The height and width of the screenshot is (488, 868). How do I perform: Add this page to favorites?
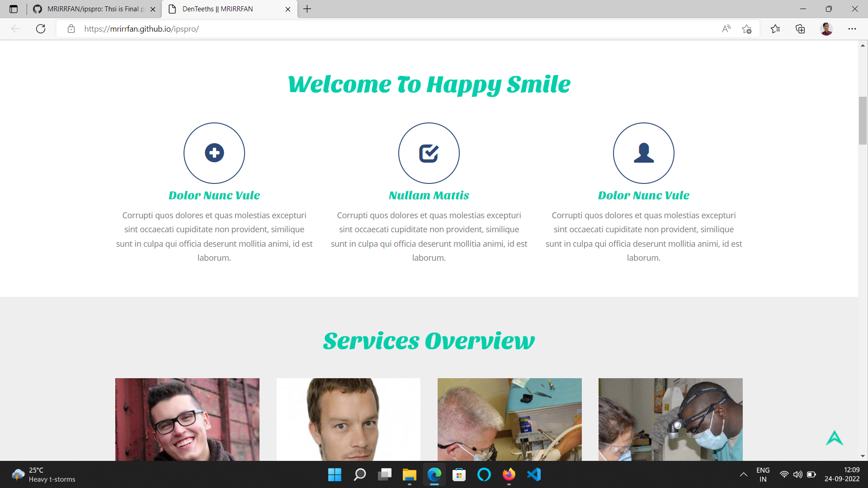pos(746,29)
